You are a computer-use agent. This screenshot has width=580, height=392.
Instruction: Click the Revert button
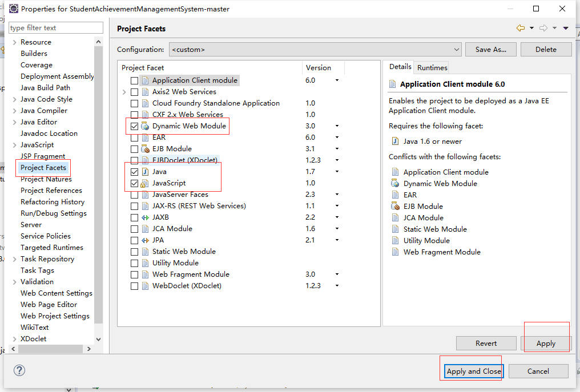486,343
